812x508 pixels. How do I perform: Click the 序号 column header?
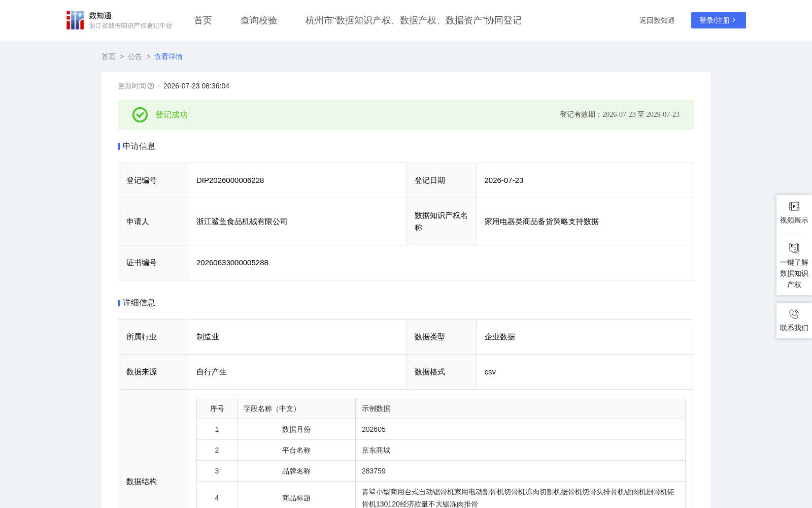[217, 408]
